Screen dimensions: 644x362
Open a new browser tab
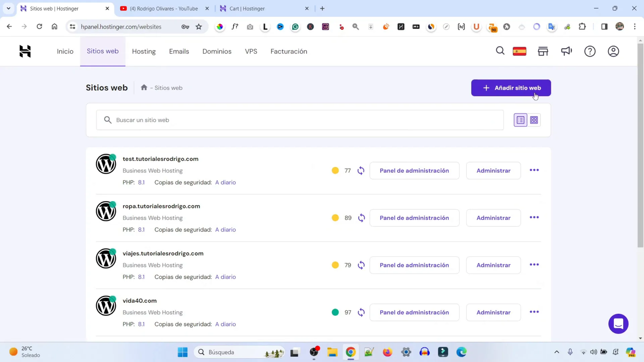pos(322,8)
